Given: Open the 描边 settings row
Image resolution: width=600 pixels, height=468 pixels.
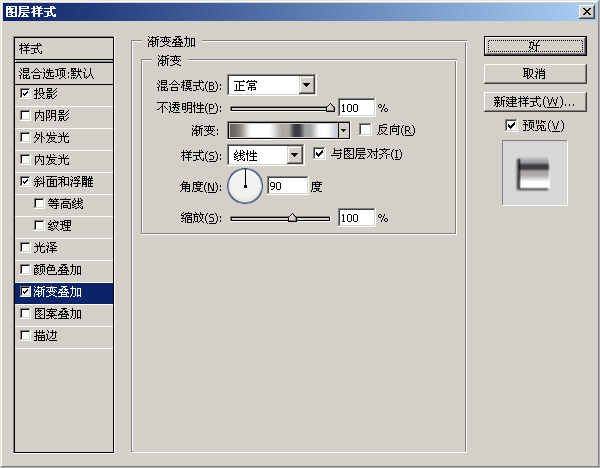Looking at the screenshot, I should 64,336.
